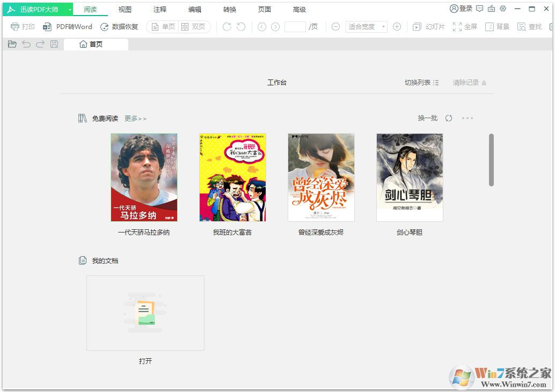Switch to the 编辑 ribbon tab
Screen dimensions: 555x392
point(194,9)
